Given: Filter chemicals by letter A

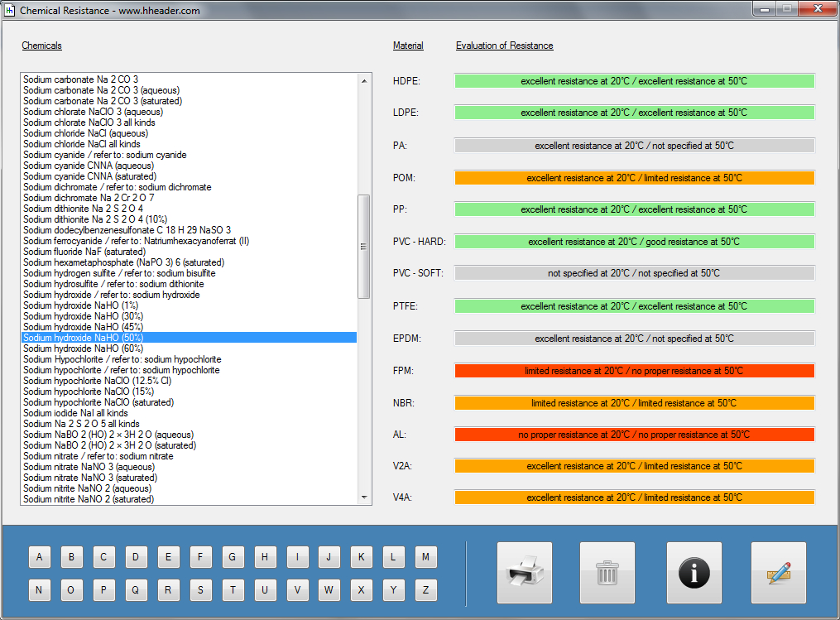Looking at the screenshot, I should [x=39, y=557].
